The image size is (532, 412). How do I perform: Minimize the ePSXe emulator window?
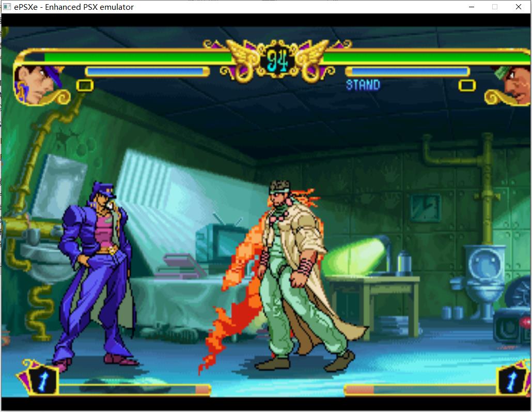coord(472,7)
